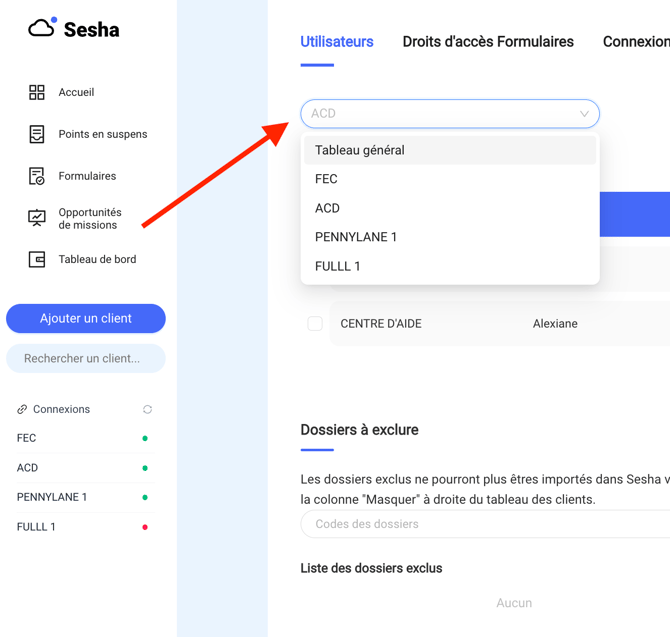The width and height of the screenshot is (670, 637).
Task: Click the Connexions link icon
Action: pos(22,409)
